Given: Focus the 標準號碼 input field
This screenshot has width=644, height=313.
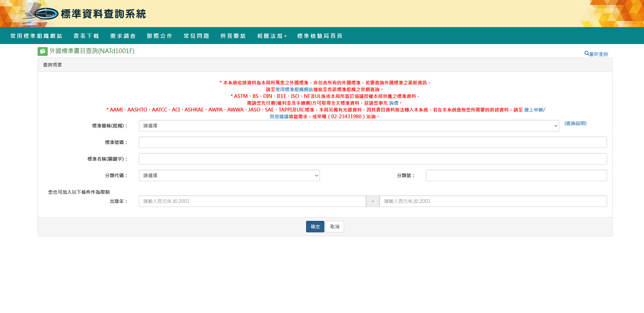Looking at the screenshot, I should [372, 142].
